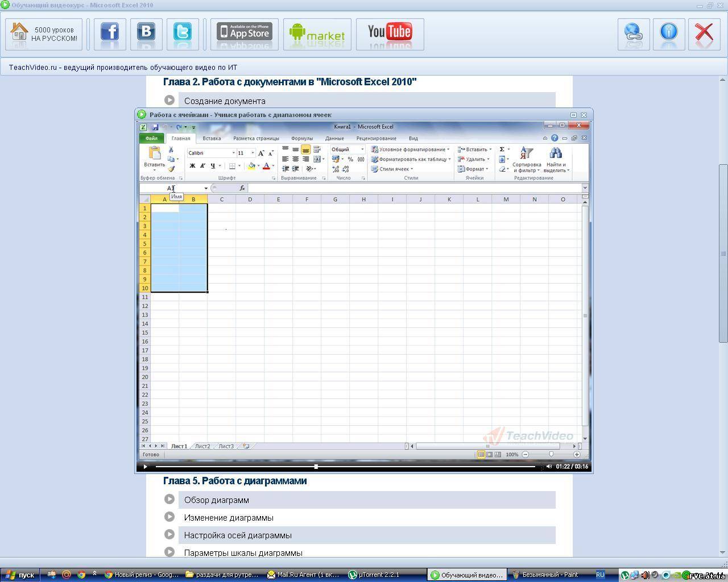
Task: Open Стили ячеек dropdown
Action: pyautogui.click(x=392, y=169)
